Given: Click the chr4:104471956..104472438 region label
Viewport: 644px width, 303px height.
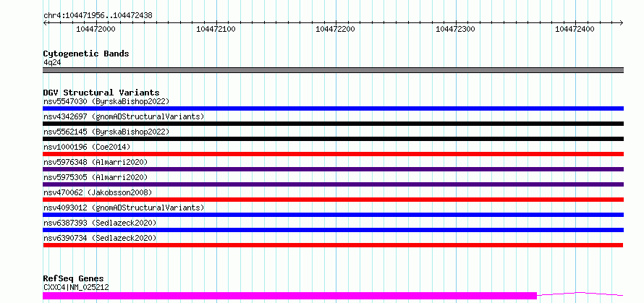Looking at the screenshot, I should 98,16.
